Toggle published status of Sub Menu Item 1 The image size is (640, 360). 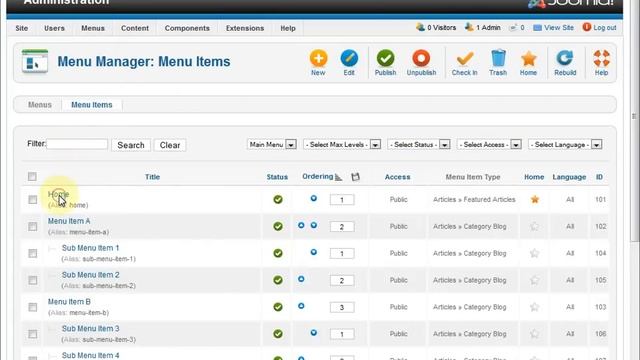point(278,253)
